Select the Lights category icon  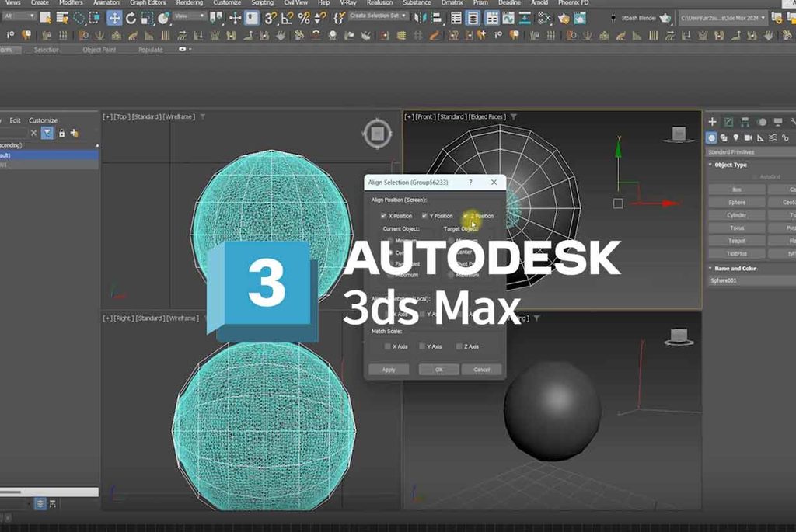click(x=735, y=138)
